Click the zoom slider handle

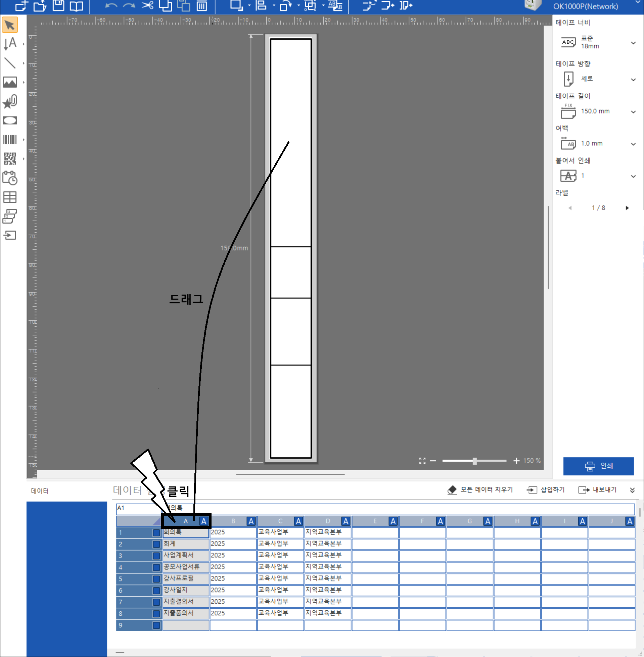[x=474, y=461]
